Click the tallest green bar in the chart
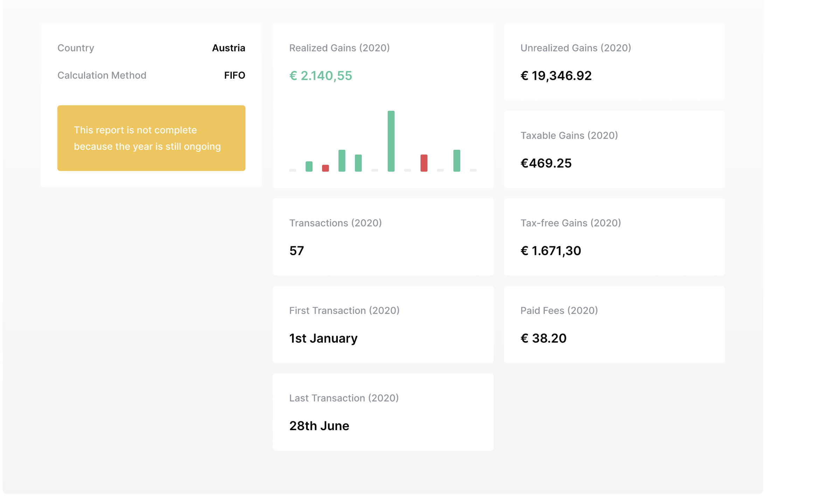The image size is (822, 504). [x=391, y=140]
